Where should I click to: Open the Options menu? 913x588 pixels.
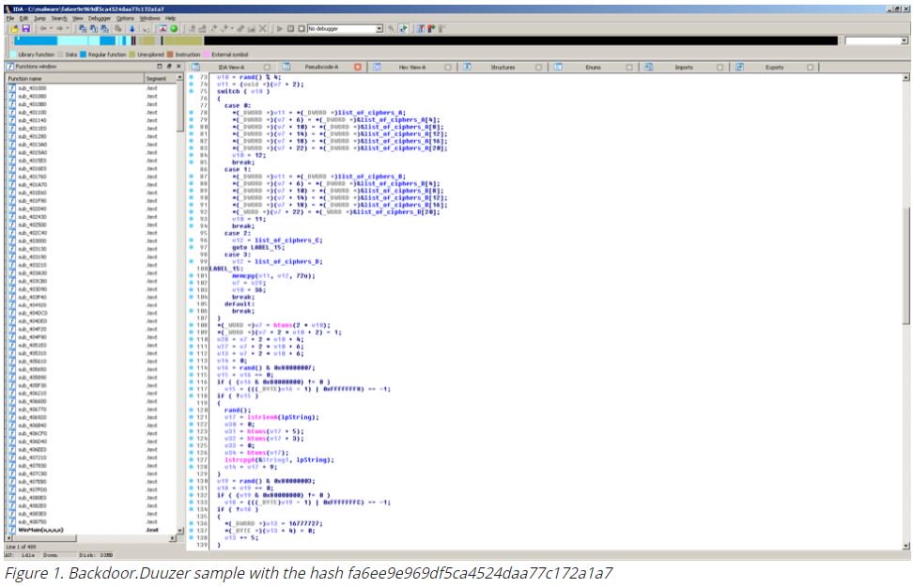pos(125,18)
